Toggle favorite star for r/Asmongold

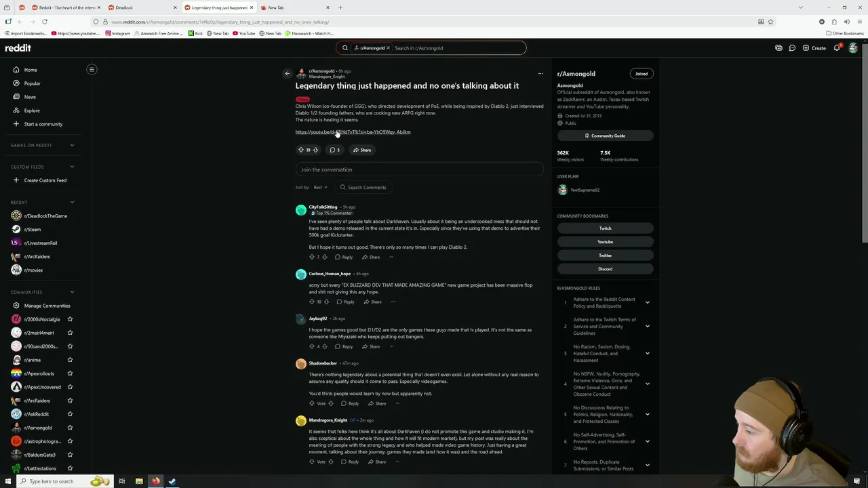pyautogui.click(x=70, y=428)
